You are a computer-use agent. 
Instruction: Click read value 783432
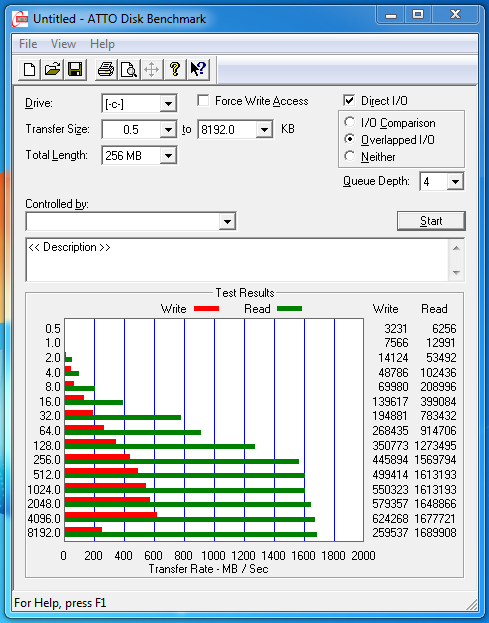(438, 416)
